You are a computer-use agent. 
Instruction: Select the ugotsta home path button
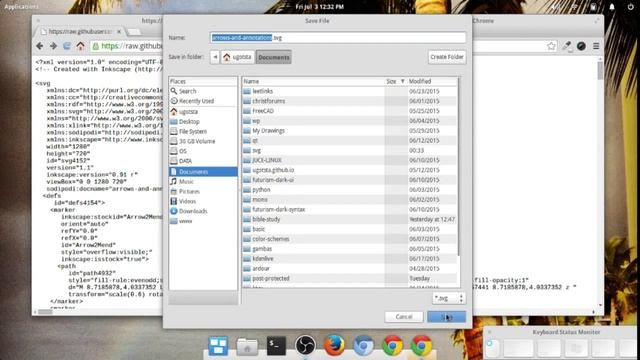click(x=238, y=57)
